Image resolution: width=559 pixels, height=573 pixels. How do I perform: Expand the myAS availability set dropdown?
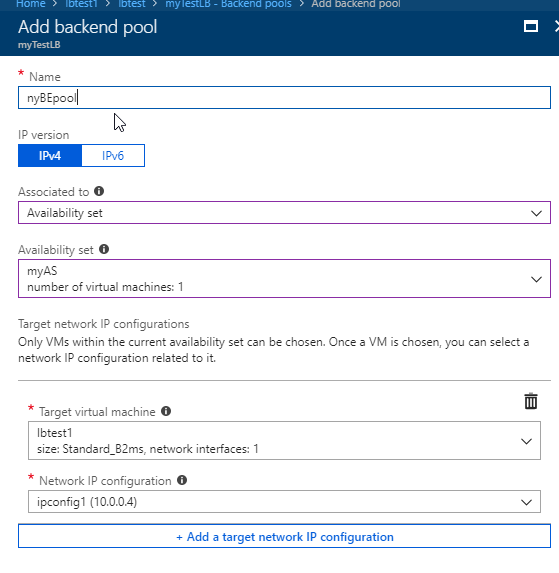point(284,278)
